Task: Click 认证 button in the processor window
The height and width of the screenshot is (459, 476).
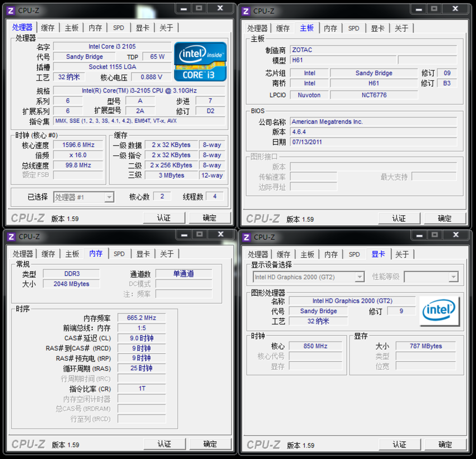Action: coord(164,218)
